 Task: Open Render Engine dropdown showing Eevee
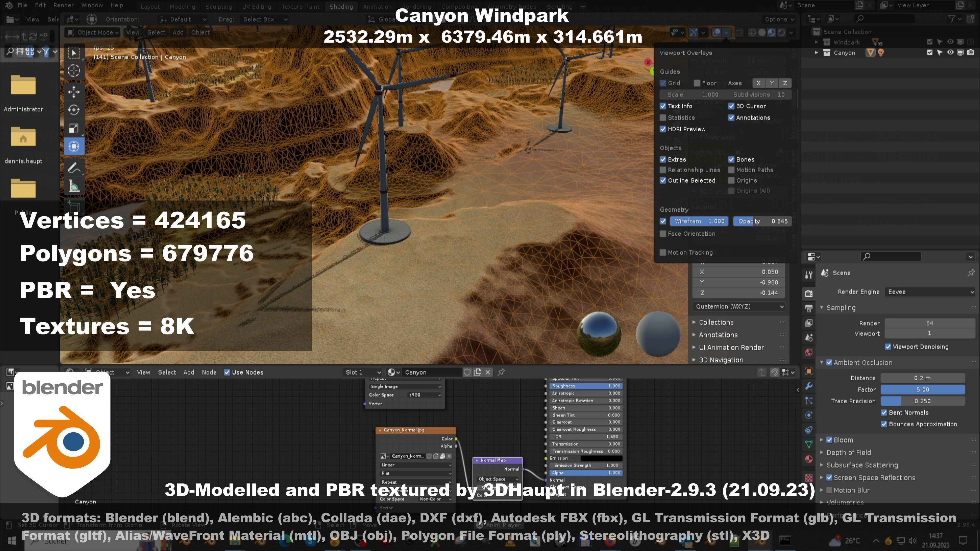[930, 292]
